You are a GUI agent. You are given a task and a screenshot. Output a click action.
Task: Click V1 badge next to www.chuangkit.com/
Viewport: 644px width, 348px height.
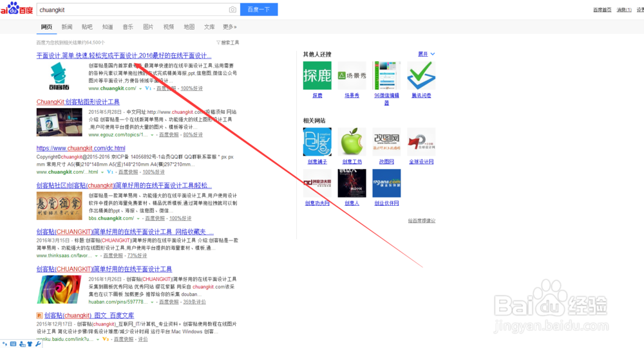click(x=148, y=88)
